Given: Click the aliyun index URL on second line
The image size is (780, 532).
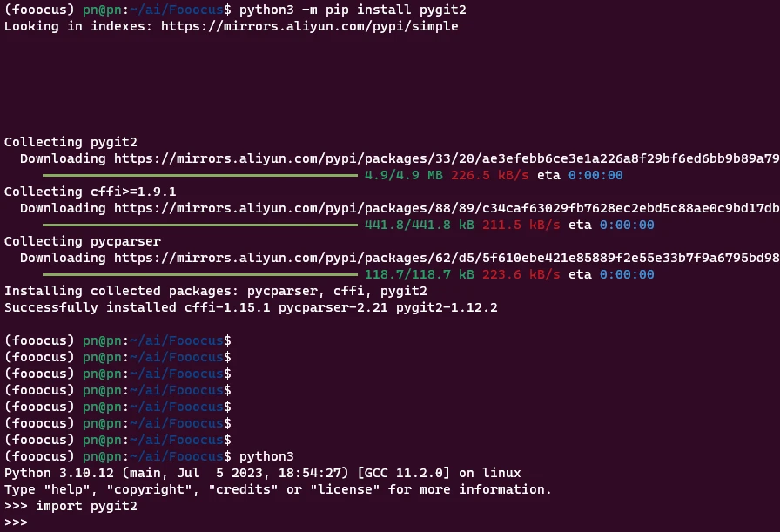Looking at the screenshot, I should coord(309,26).
